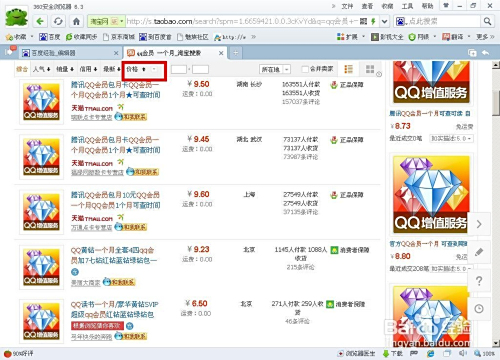Open the 网银 dropdown in toolbar
The image size is (500, 360).
tap(435, 36)
